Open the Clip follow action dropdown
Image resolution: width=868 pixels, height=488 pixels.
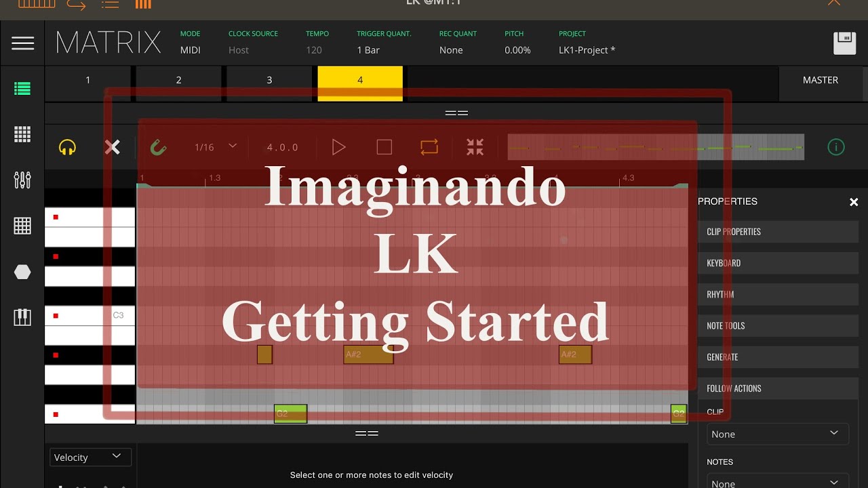coord(778,434)
